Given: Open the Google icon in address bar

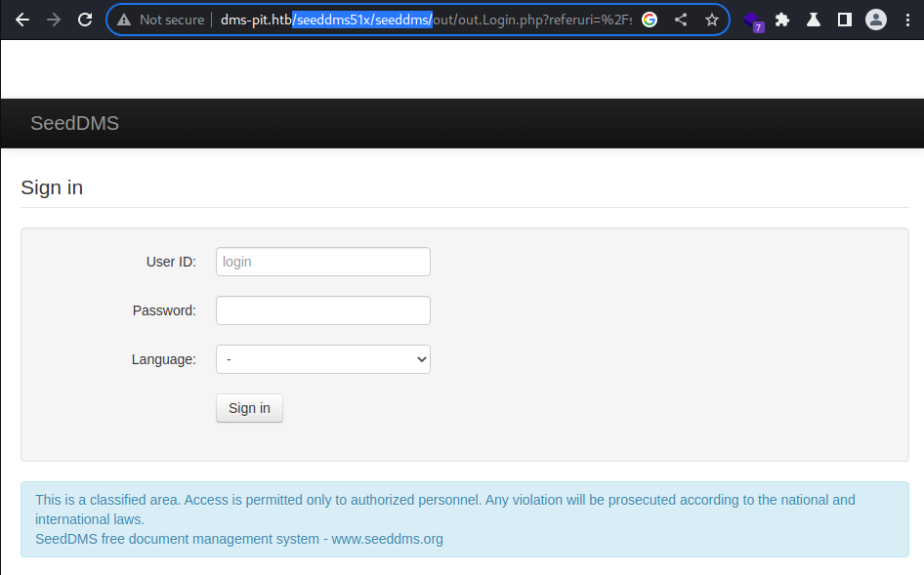Looking at the screenshot, I should click(x=650, y=21).
